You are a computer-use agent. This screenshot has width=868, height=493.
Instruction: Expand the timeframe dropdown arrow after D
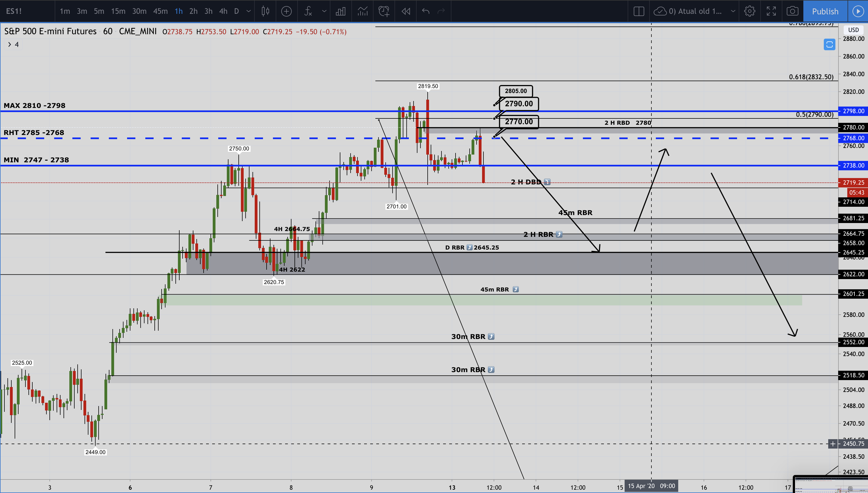tap(248, 11)
